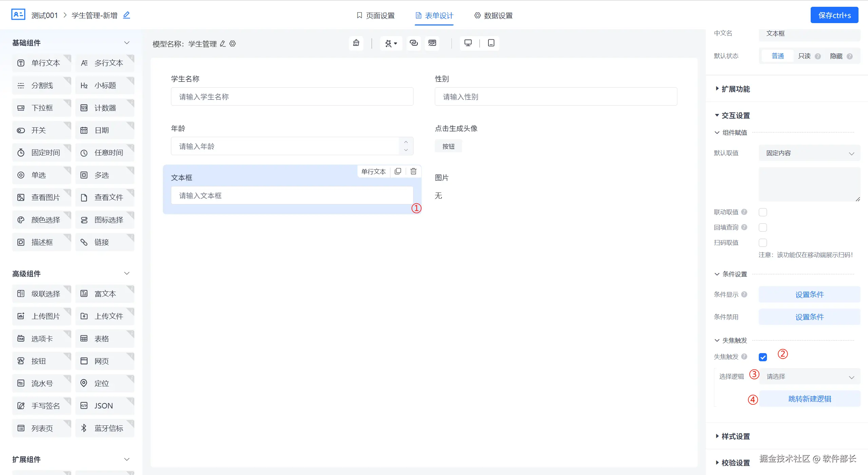Click the clear-form broom icon in the toolbar

(356, 43)
